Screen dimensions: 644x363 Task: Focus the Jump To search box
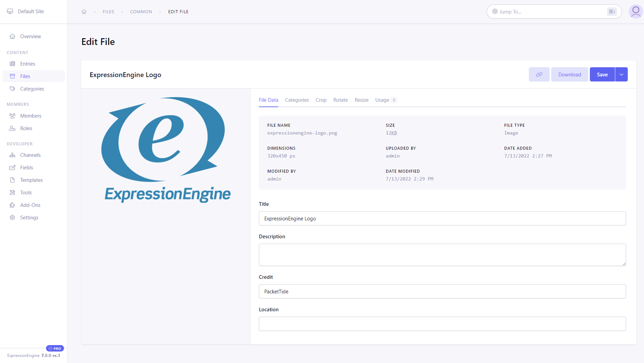554,11
